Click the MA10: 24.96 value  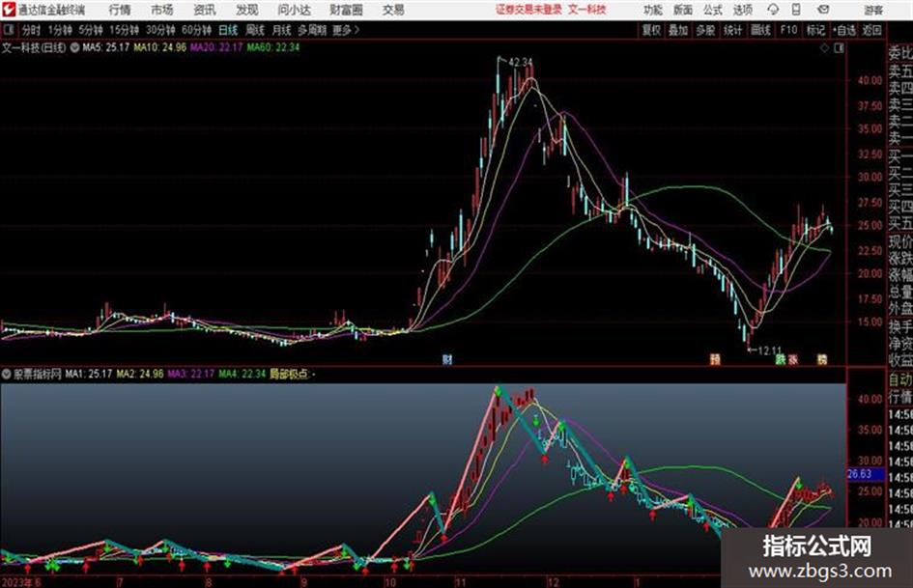[160, 47]
